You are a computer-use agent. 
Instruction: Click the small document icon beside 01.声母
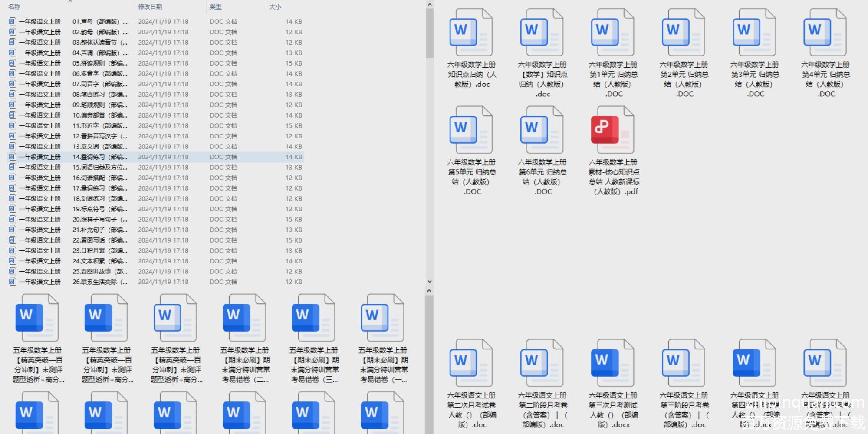click(x=12, y=21)
